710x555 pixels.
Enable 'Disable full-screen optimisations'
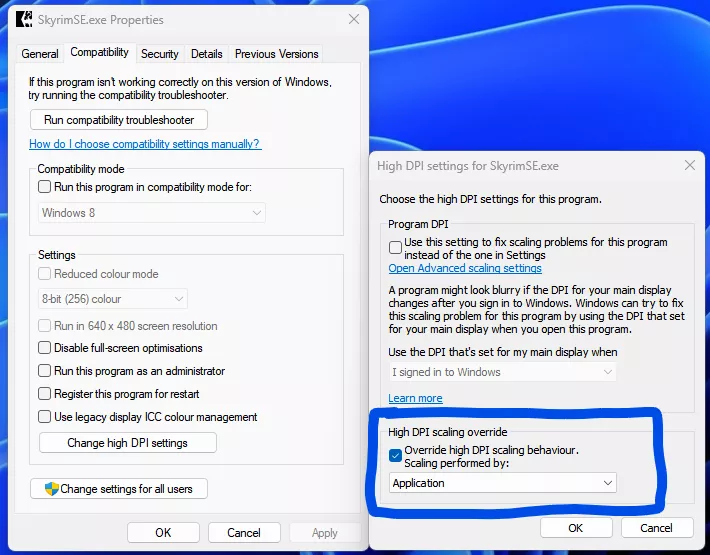click(44, 348)
